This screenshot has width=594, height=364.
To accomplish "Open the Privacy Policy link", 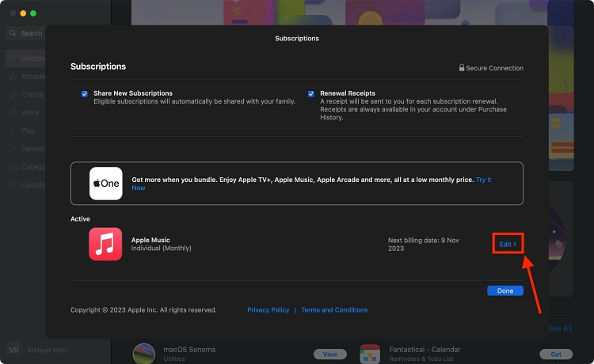I will click(x=268, y=310).
